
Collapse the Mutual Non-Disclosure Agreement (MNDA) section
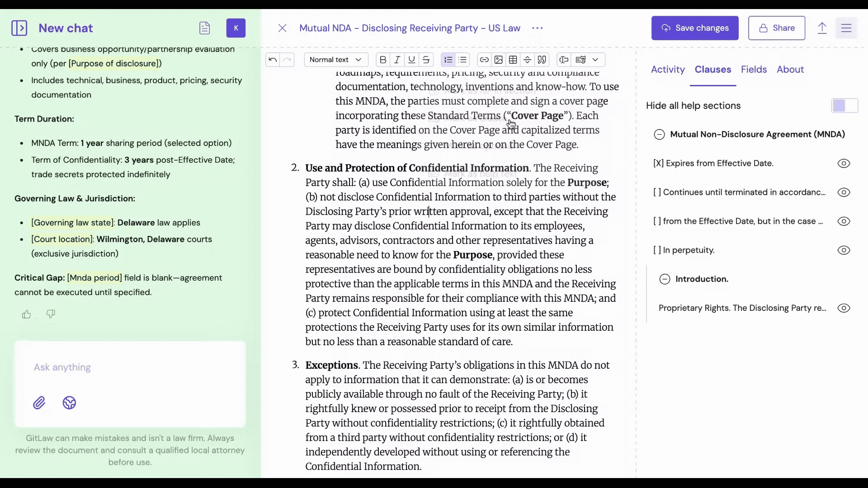click(x=659, y=135)
